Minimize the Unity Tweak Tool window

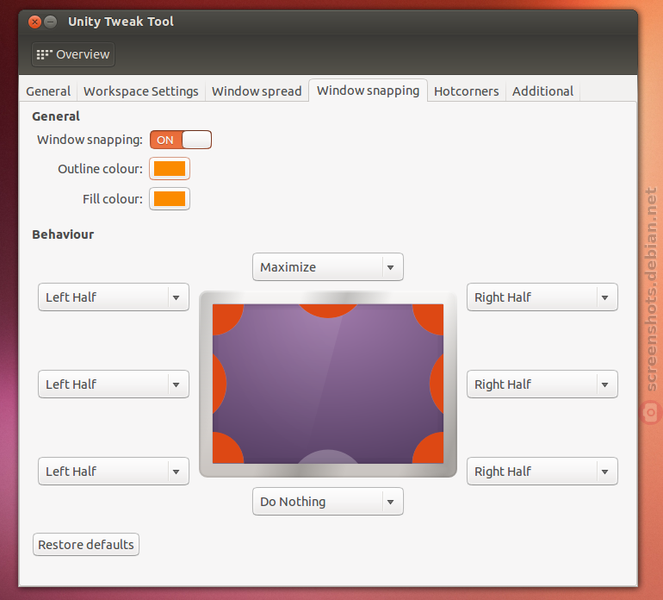pos(50,22)
